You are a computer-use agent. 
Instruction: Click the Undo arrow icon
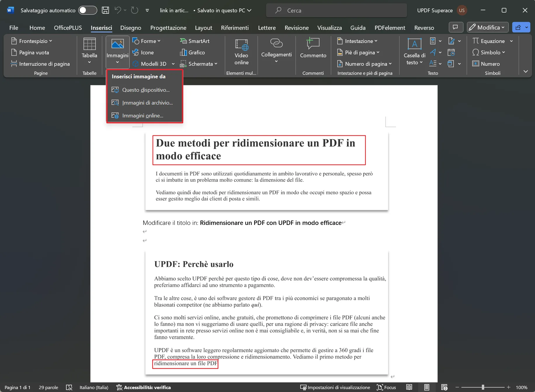[x=118, y=10]
